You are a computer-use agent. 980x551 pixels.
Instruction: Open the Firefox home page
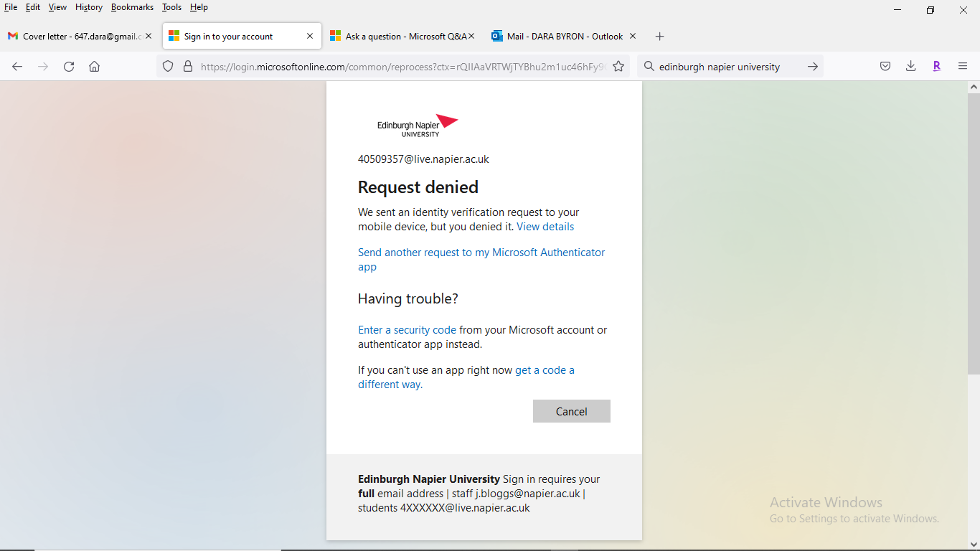click(94, 66)
